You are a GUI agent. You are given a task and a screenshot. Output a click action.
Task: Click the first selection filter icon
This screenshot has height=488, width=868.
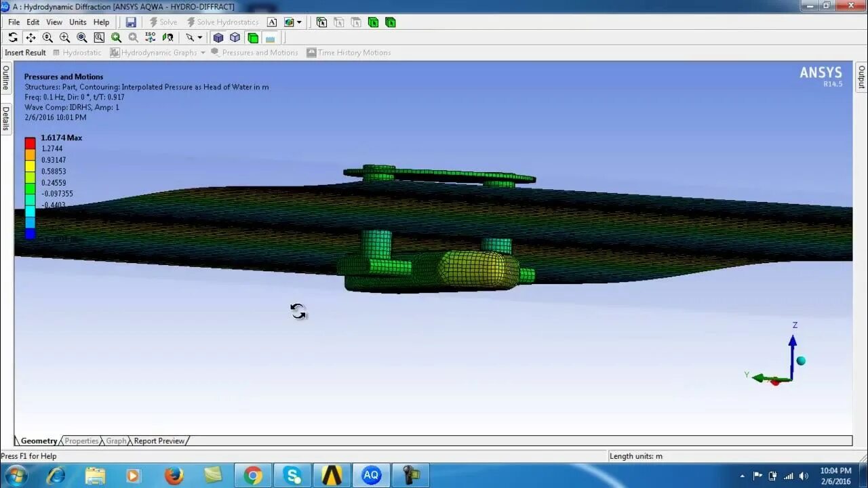[x=321, y=22]
